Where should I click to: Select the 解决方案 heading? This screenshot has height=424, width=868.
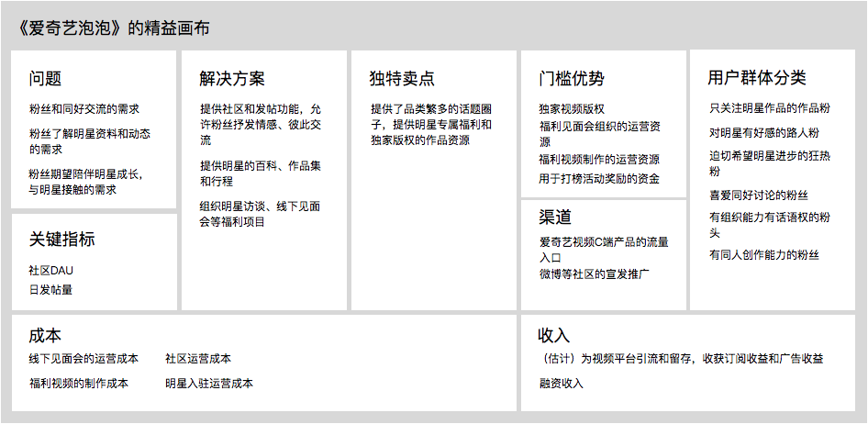point(232,79)
